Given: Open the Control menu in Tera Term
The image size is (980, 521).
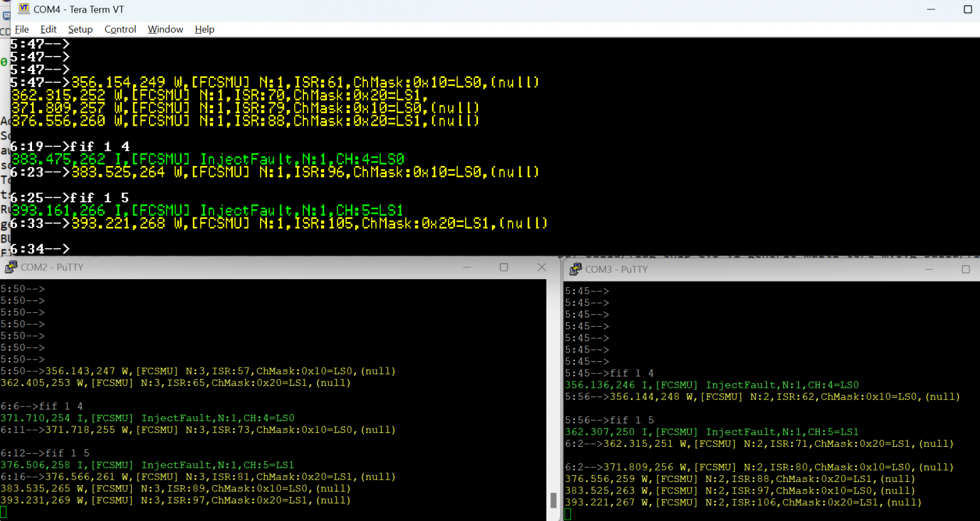Looking at the screenshot, I should click(120, 30).
